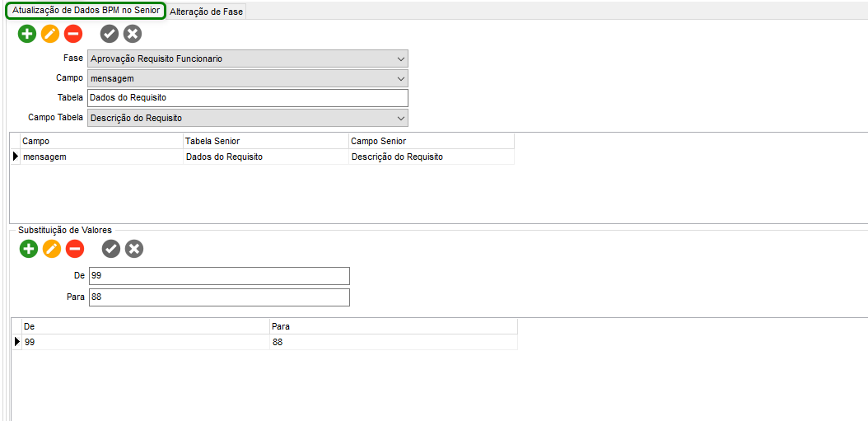Cancel the Substituição de Valores change
Screen dimensions: 868x421
pos(134,248)
